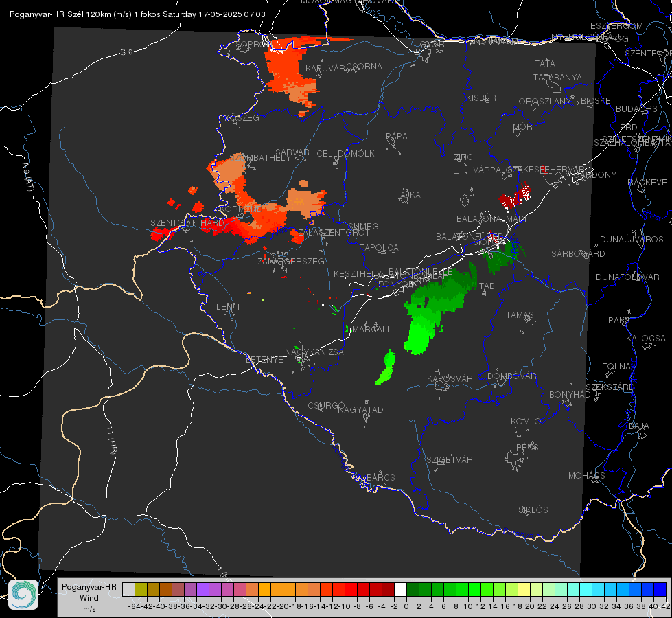Click the BICSKE label

click(596, 100)
